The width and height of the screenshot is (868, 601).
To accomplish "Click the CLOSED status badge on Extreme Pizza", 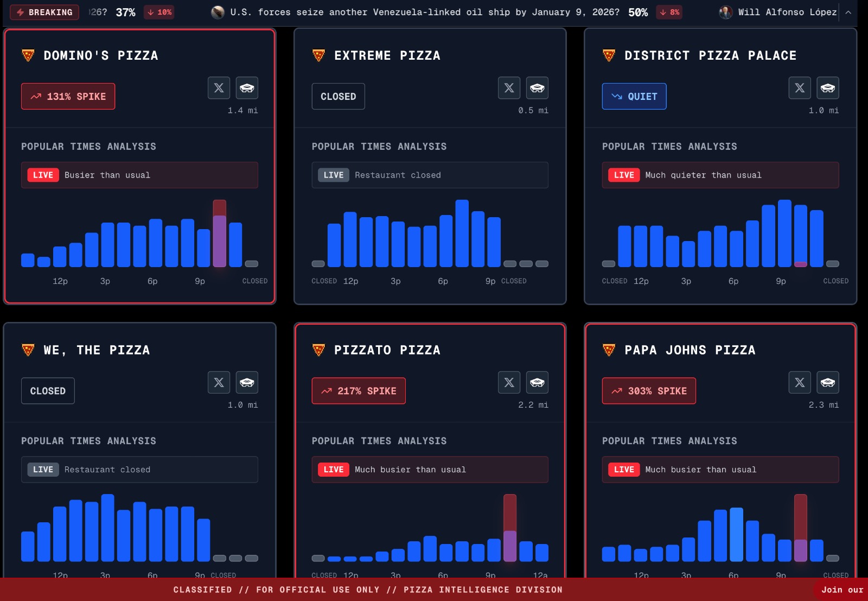I will pos(339,97).
